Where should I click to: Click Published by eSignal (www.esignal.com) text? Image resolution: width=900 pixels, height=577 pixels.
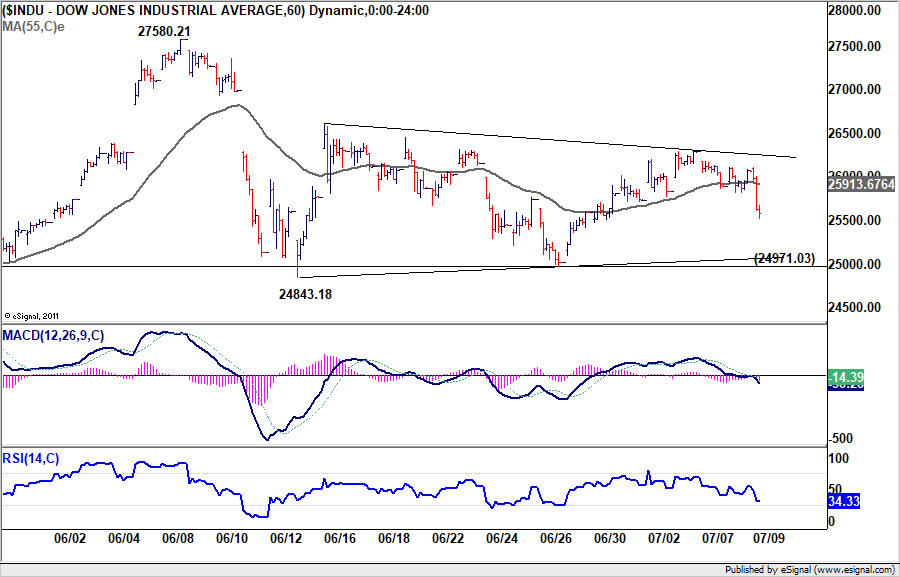pyautogui.click(x=809, y=570)
